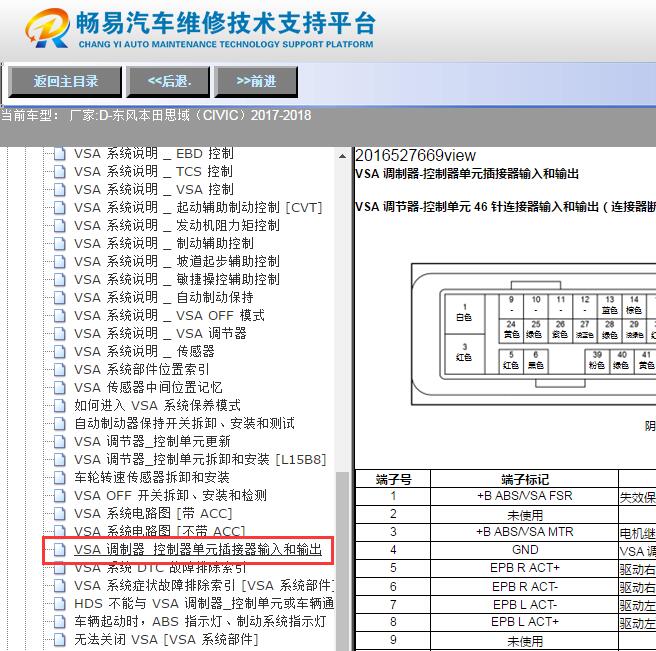
Task: Click EPB R ACT+ table cell
Action: [525, 568]
